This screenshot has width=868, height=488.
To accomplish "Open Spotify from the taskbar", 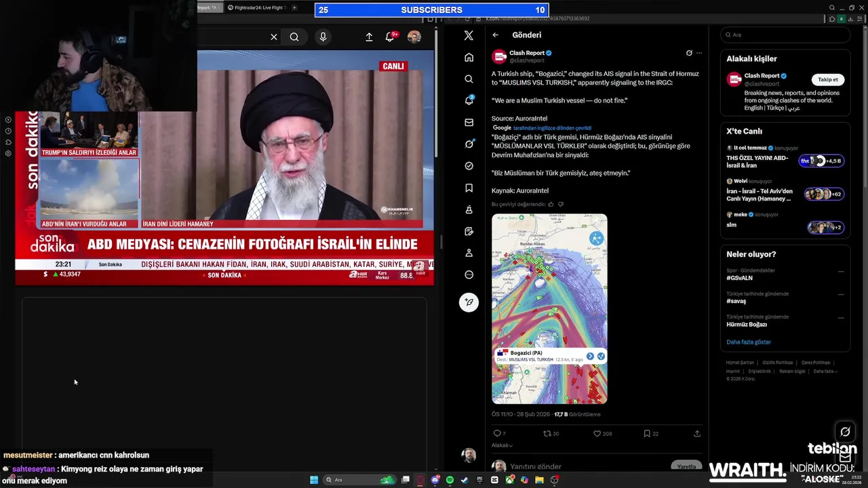I will tap(450, 480).
